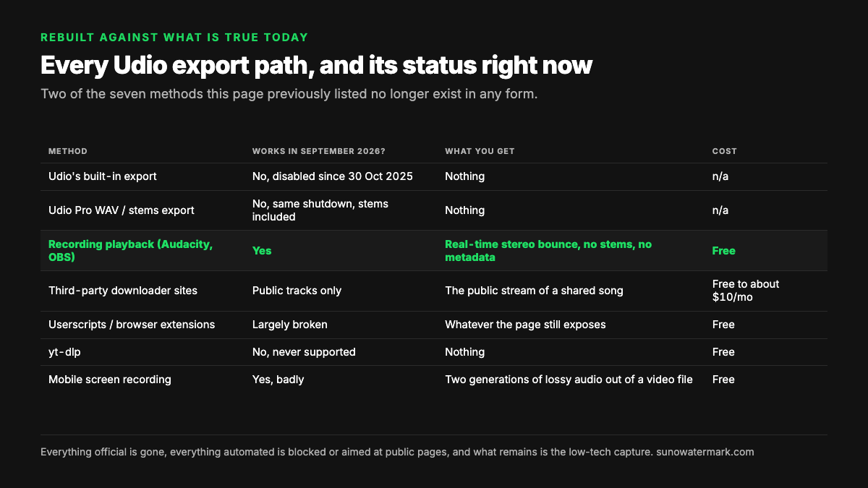Click 'n/a' in the built-in export row

pos(720,176)
